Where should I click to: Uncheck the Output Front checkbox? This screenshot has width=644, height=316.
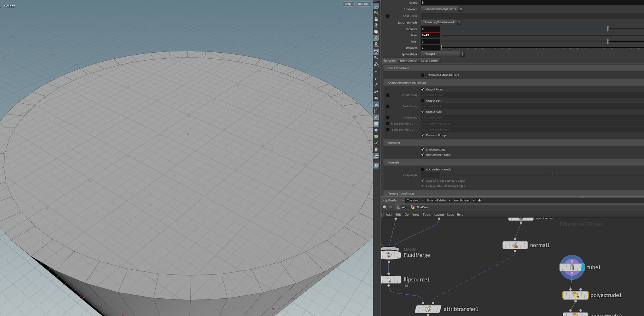(x=423, y=90)
